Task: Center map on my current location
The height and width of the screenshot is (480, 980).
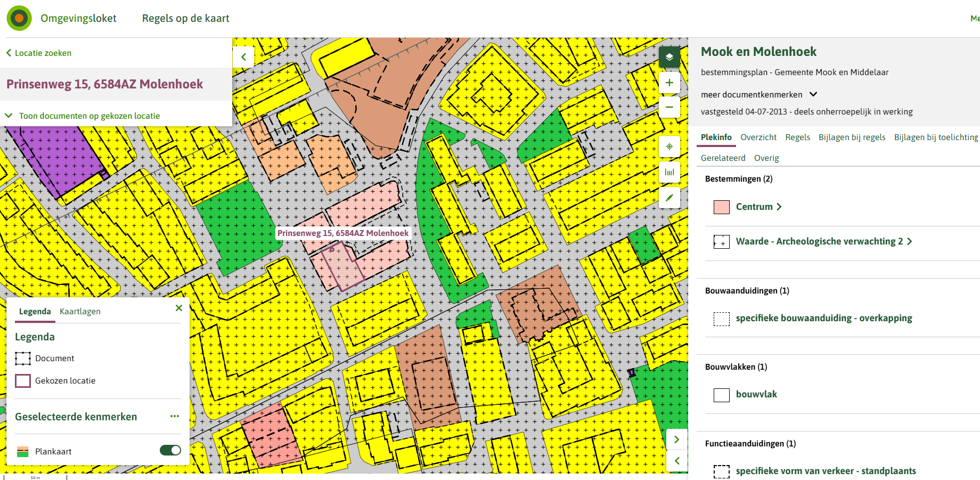Action: (x=669, y=147)
